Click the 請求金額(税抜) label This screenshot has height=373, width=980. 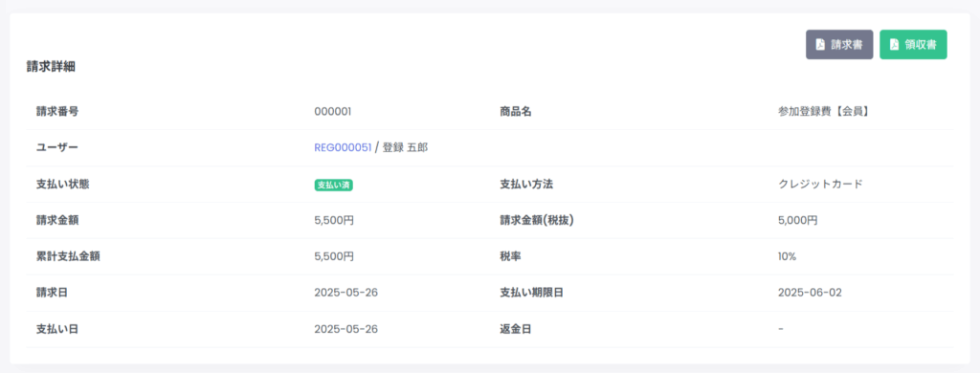coord(537,220)
